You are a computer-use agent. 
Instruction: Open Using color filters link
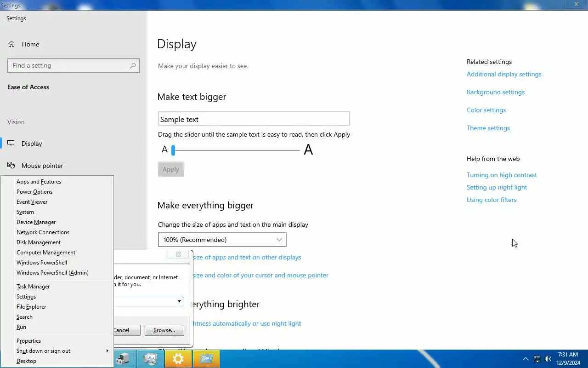pos(492,200)
